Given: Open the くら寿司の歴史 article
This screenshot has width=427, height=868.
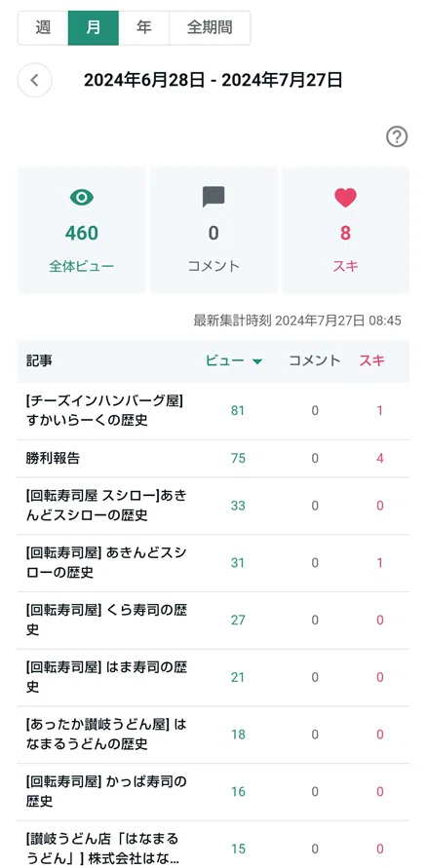Looking at the screenshot, I should pos(106,620).
